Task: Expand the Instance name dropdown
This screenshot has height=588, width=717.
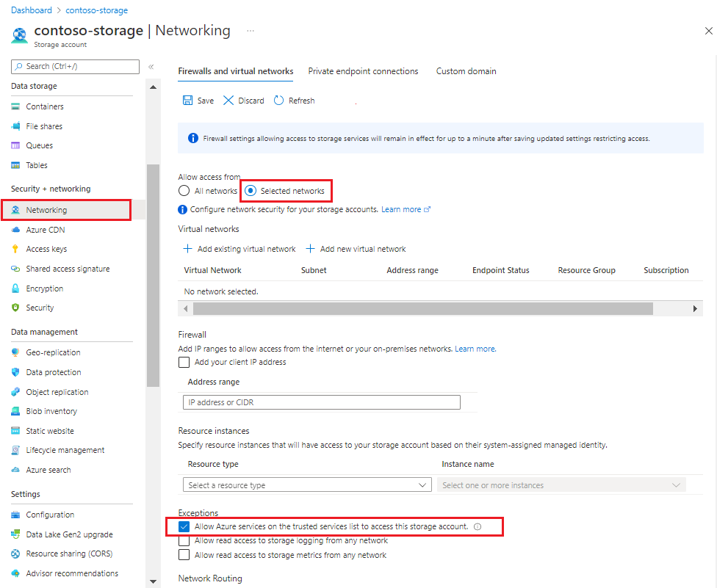Action: [x=561, y=484]
